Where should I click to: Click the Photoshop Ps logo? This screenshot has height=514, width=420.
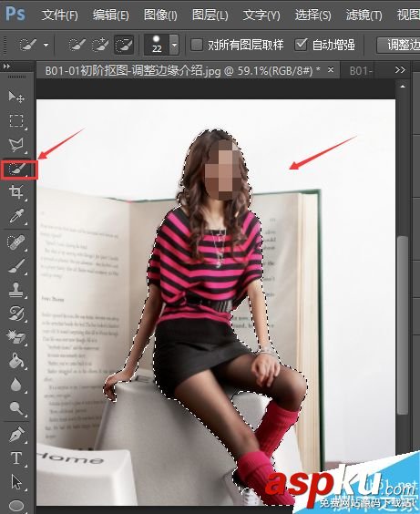tap(15, 14)
